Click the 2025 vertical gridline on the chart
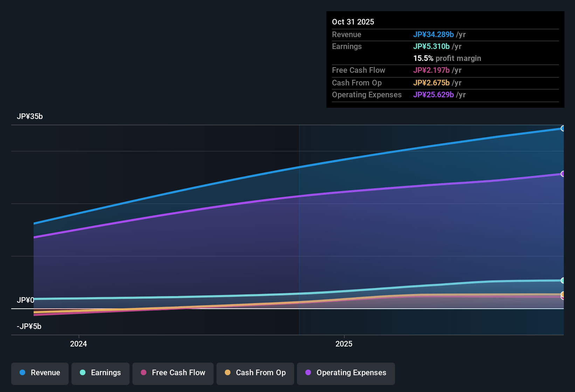575x392 pixels. tap(299, 227)
